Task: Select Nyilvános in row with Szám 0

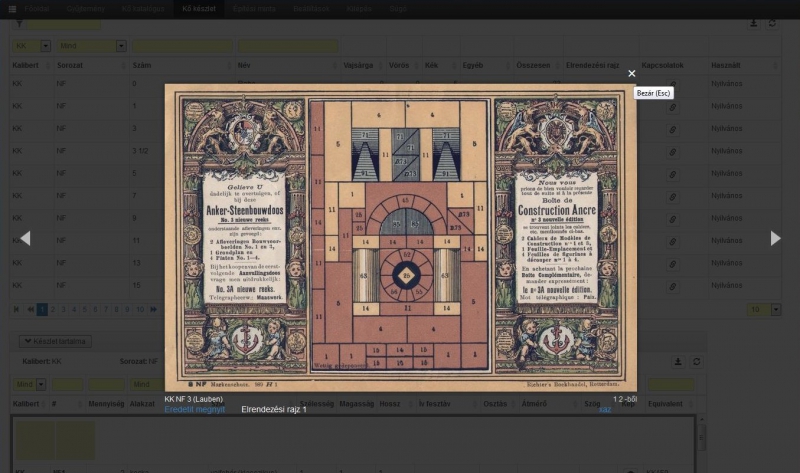Action: 727,84
